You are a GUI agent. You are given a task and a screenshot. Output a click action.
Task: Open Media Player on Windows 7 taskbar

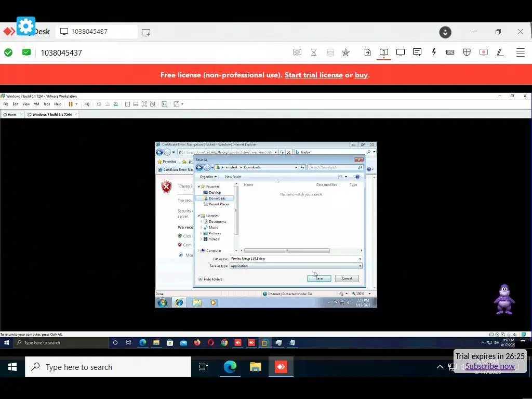(213, 303)
